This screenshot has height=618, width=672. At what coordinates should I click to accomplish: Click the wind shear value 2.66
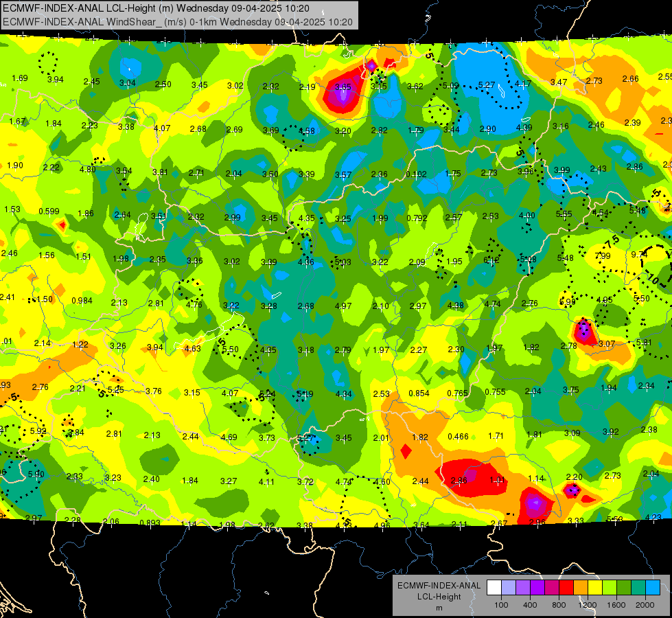pos(630,79)
